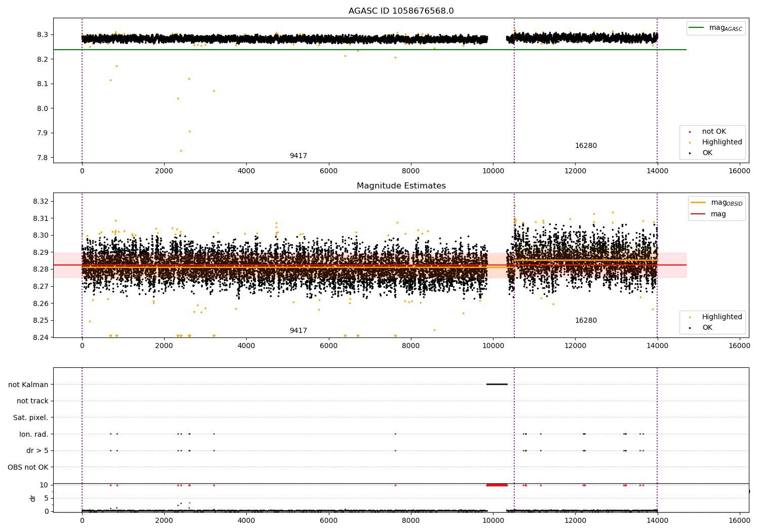
Task: Click "16000" x tick in the AGASC ID plot
Action: (739, 171)
